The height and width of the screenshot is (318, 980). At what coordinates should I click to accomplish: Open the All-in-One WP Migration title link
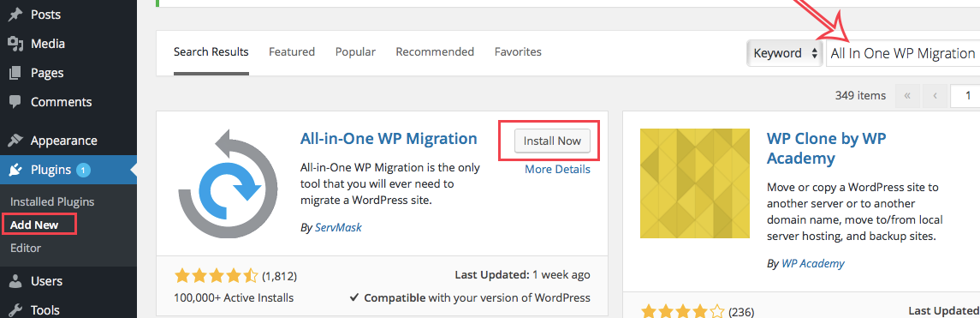pyautogui.click(x=389, y=138)
